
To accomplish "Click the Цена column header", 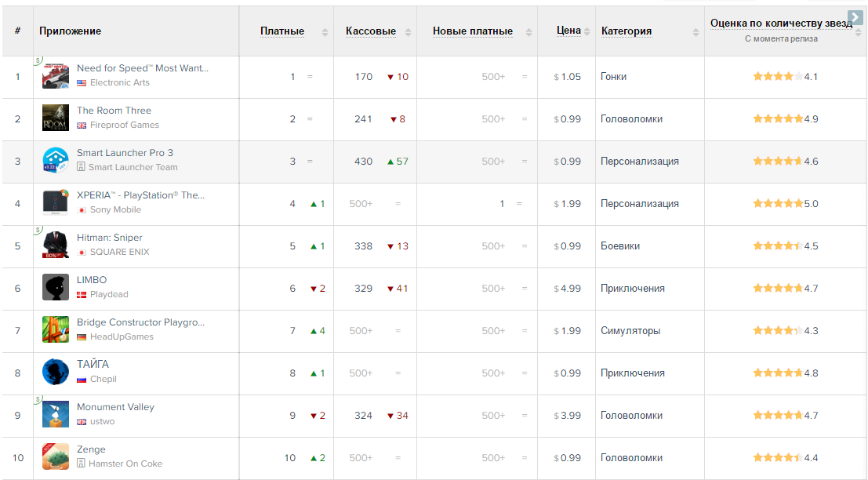I will pyautogui.click(x=568, y=31).
